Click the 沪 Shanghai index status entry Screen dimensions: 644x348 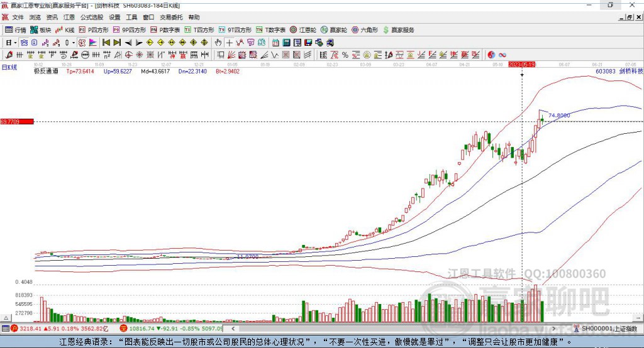(60, 329)
